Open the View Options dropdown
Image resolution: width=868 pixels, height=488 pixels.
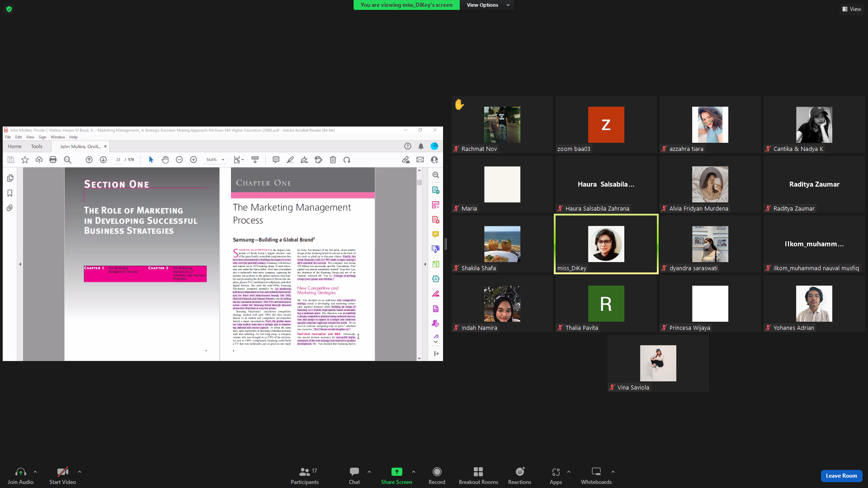point(487,5)
